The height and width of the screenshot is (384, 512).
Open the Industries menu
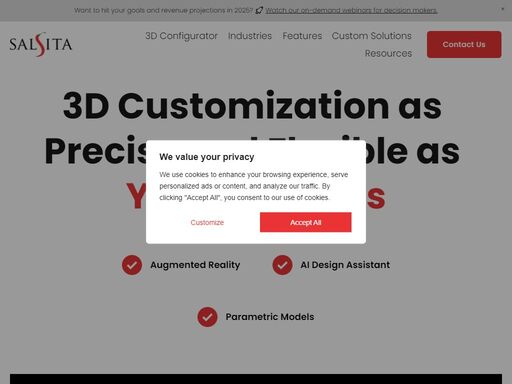pos(250,36)
